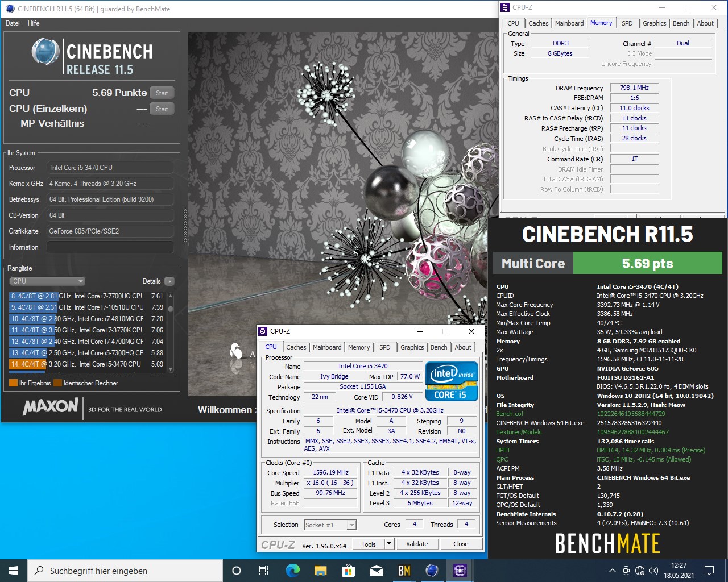728x582 pixels.
Task: Open About tab in upper CPU-Z window
Action: point(705,23)
